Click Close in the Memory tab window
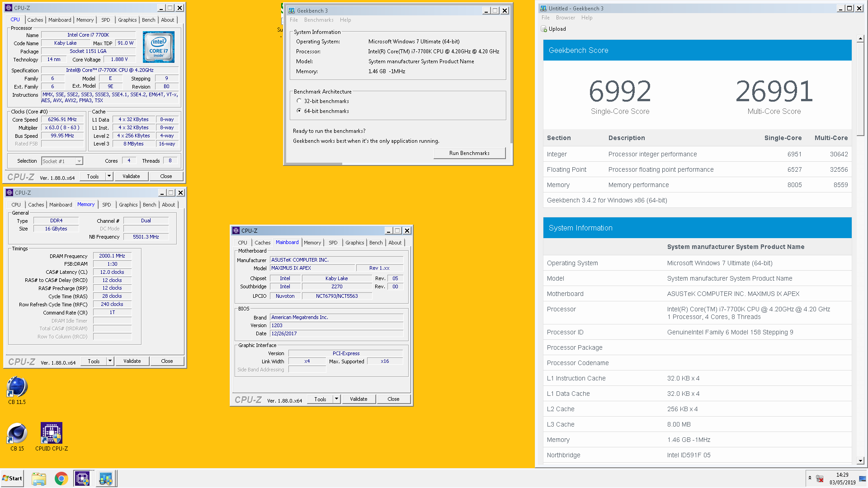Screen dimensions: 868x488 coord(167,361)
